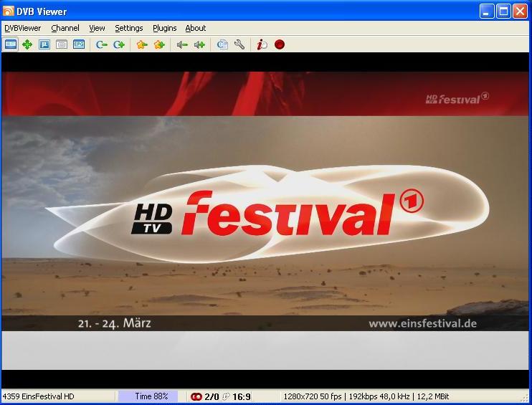Image resolution: width=532 pixels, height=405 pixels.
Task: Decrease volume with speaker minus icon
Action: [x=182, y=44]
